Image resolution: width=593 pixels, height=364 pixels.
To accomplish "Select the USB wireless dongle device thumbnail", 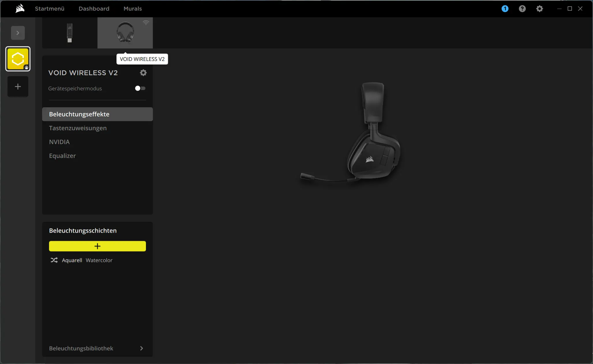I will 70,33.
